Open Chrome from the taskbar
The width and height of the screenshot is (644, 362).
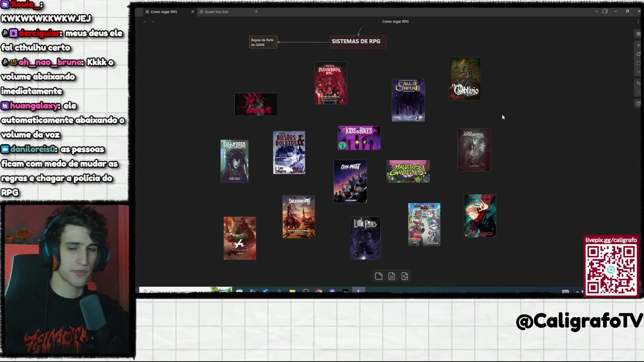tap(319, 291)
